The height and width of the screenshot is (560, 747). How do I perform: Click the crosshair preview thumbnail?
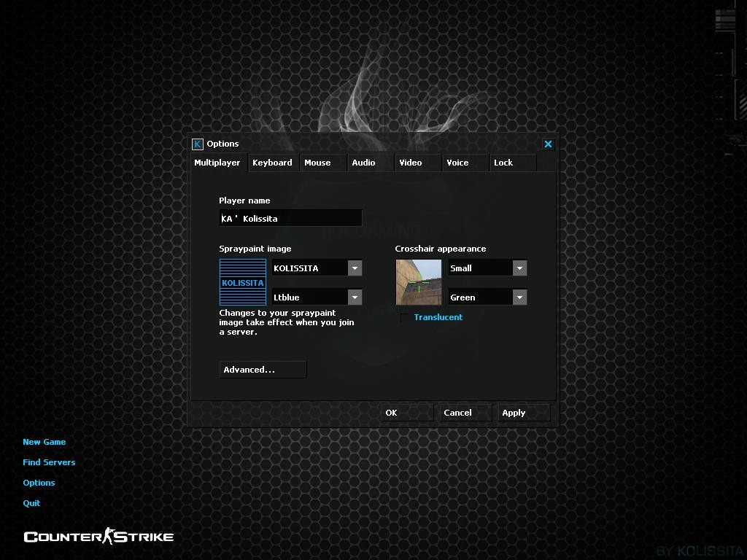click(x=419, y=282)
